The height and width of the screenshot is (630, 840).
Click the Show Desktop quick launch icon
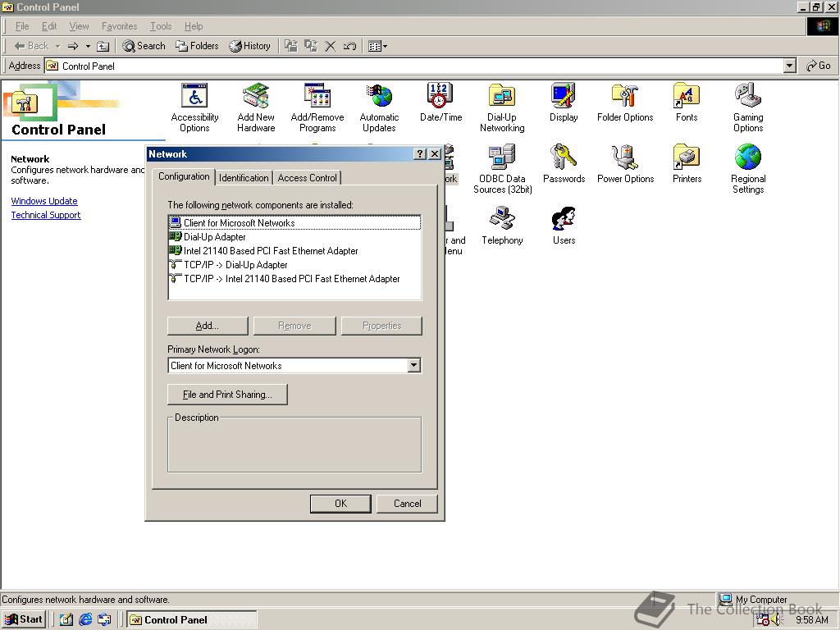pyautogui.click(x=66, y=620)
